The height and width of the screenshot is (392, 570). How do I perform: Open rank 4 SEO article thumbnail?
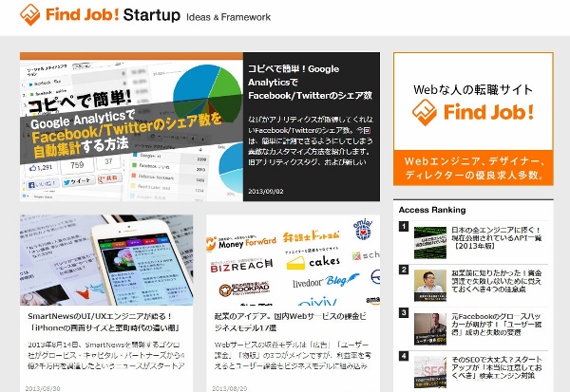pyautogui.click(x=430, y=372)
